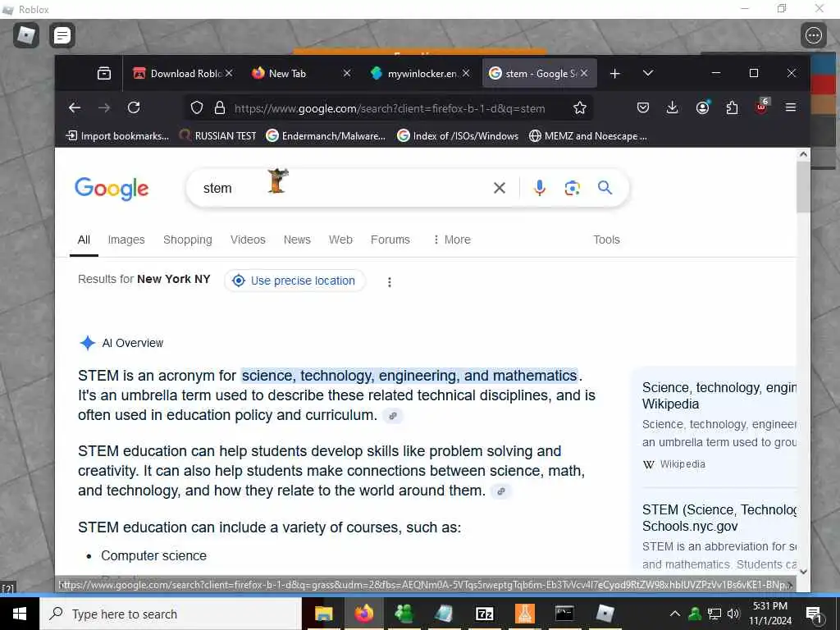Image resolution: width=840 pixels, height=630 pixels.
Task: Go back to previous page in Firefox
Action: [x=75, y=107]
